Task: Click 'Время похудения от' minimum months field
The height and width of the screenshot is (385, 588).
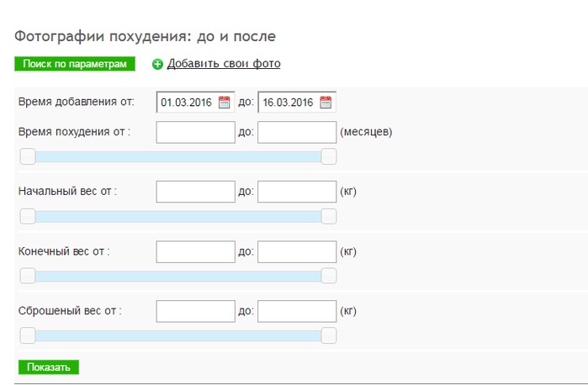Action: coord(195,132)
